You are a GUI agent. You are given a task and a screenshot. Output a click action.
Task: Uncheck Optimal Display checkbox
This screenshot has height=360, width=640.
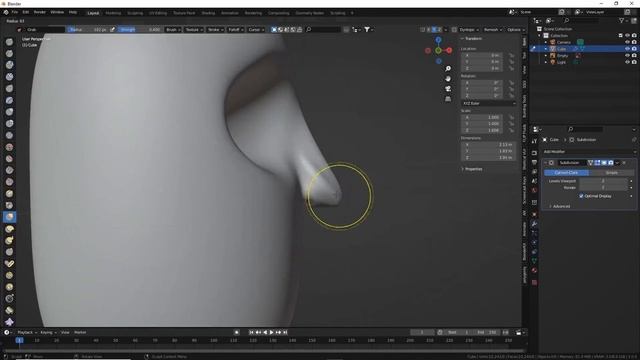(x=581, y=196)
